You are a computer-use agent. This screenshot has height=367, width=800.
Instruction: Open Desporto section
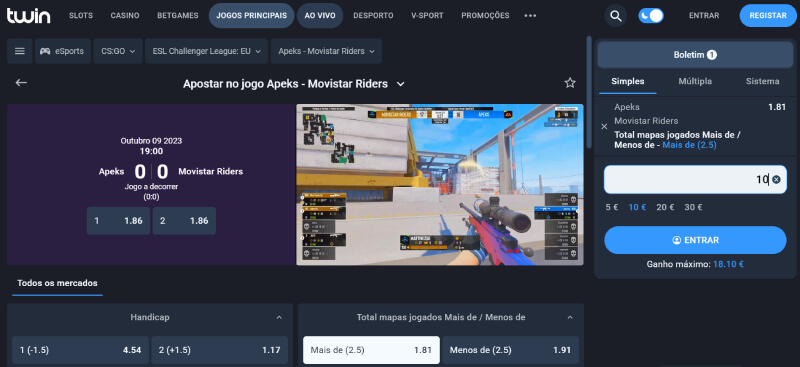(373, 16)
